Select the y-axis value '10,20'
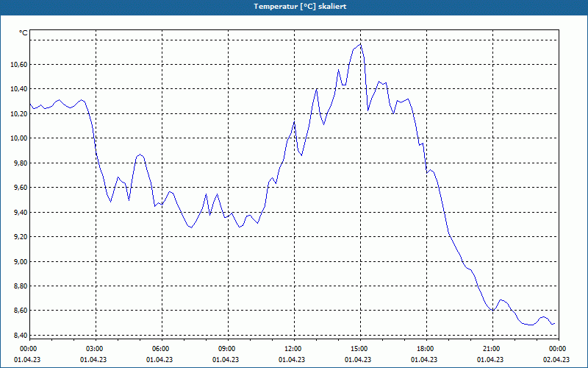The width and height of the screenshot is (588, 368). coord(19,114)
